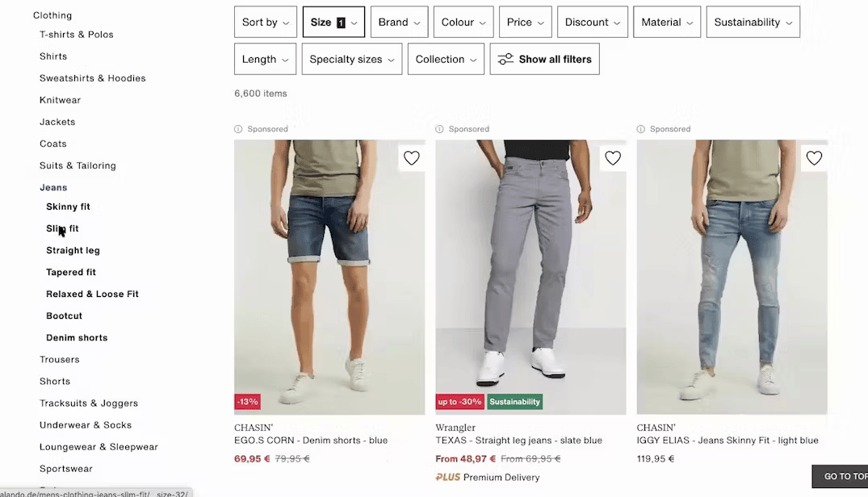Click the GO TO TOP button

pyautogui.click(x=843, y=476)
